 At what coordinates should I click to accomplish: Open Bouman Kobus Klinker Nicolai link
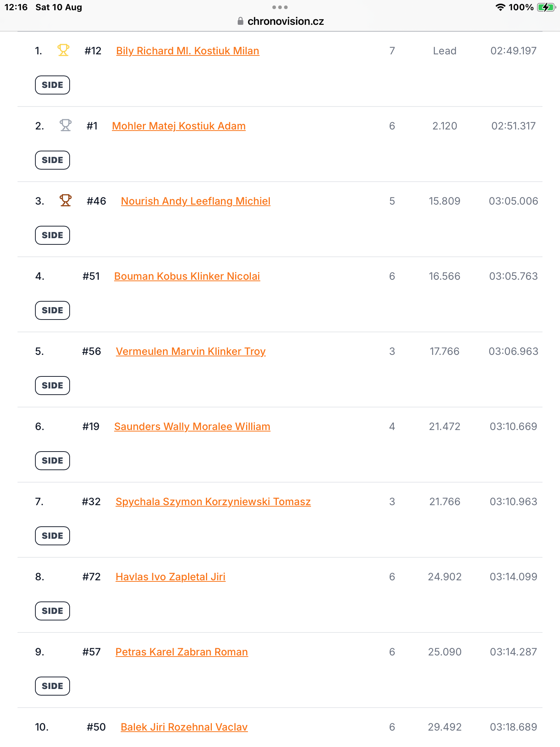coord(187,276)
